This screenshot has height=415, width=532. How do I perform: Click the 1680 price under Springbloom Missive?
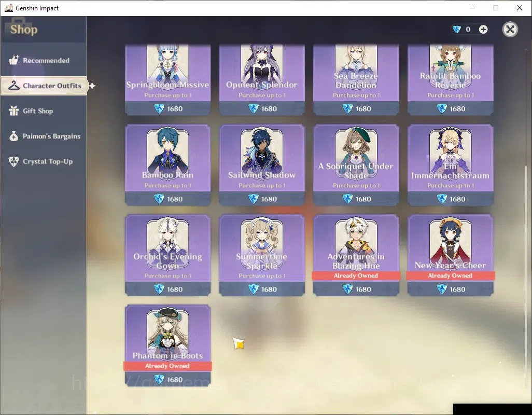(x=175, y=109)
